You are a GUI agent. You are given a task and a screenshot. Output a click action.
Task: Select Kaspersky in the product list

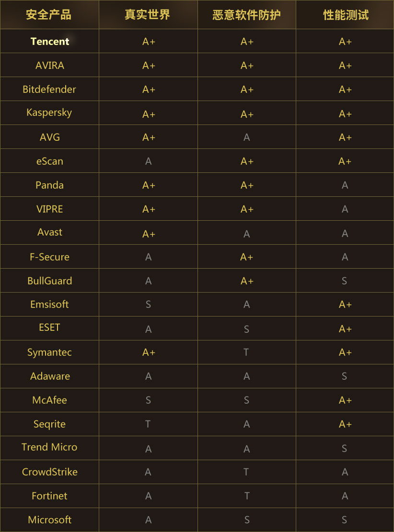coord(49,113)
